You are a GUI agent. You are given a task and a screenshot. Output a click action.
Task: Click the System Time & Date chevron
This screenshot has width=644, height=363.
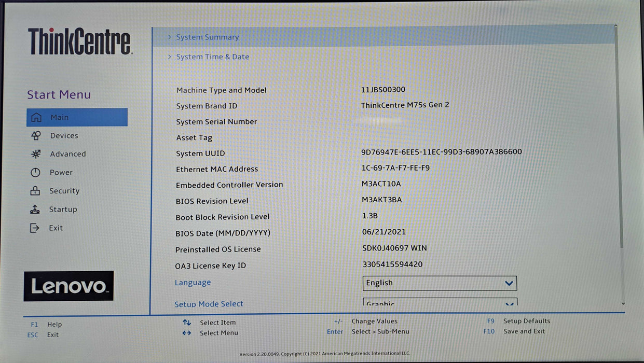pyautogui.click(x=169, y=57)
